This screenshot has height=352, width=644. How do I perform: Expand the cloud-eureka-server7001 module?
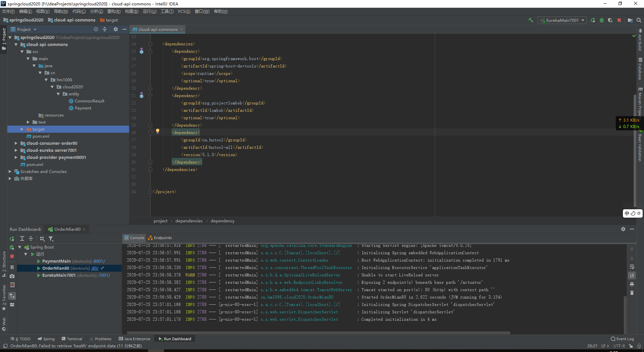(16, 150)
